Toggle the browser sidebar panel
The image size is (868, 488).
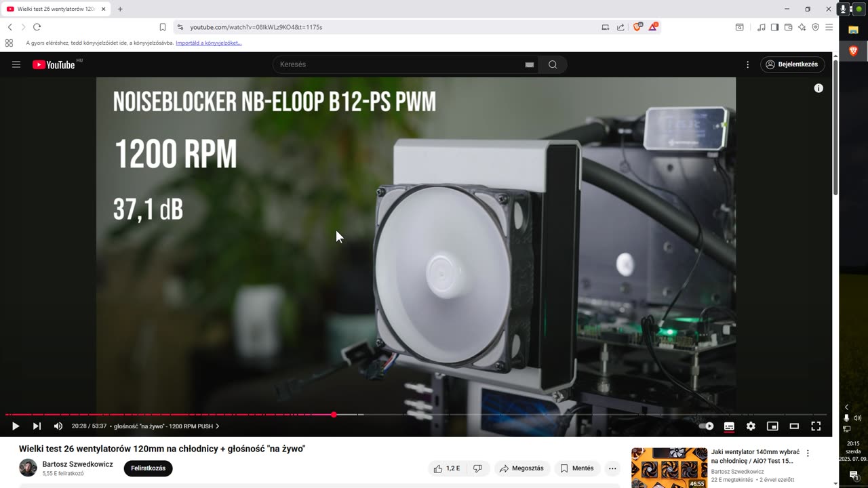[x=774, y=27]
